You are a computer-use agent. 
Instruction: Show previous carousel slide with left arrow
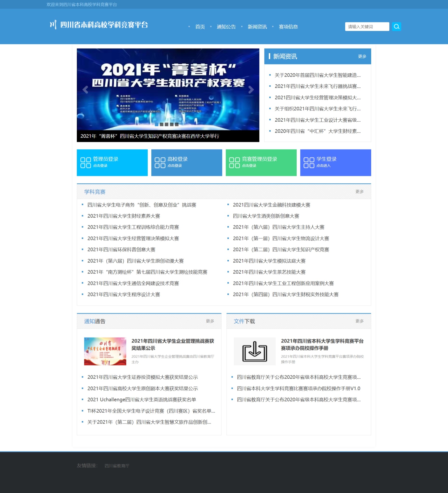pyautogui.click(x=85, y=90)
